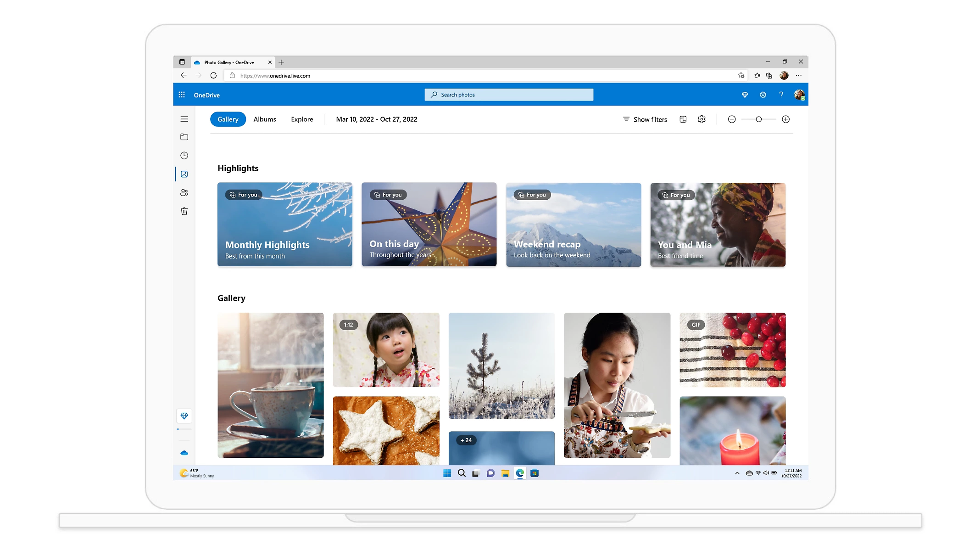Zoom in thumbnails with plus button
980x551 pixels.
(x=785, y=119)
